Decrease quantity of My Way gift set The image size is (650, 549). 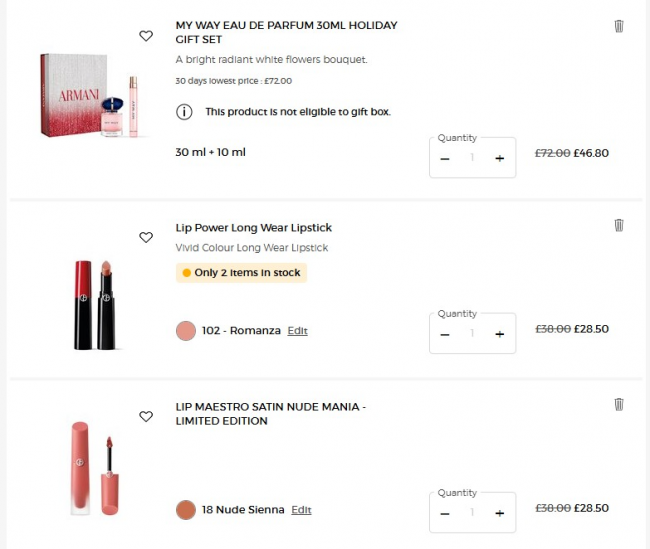[x=445, y=158]
